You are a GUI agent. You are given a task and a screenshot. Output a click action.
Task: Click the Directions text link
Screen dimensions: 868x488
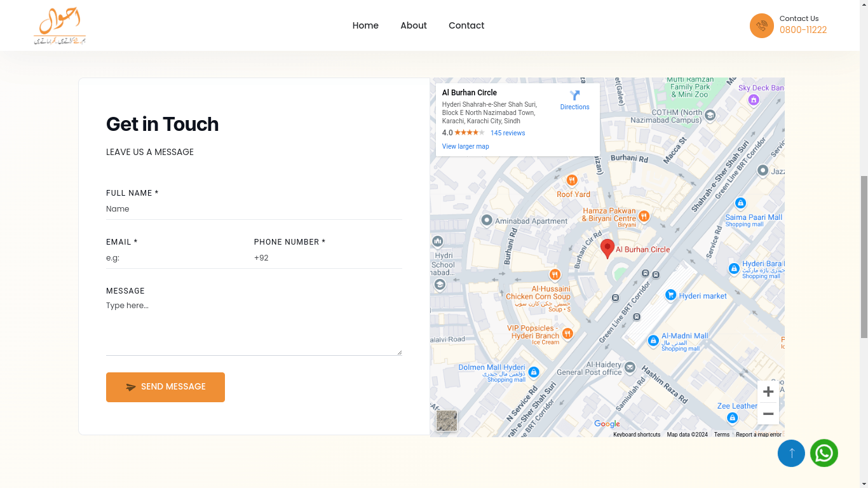pyautogui.click(x=574, y=107)
